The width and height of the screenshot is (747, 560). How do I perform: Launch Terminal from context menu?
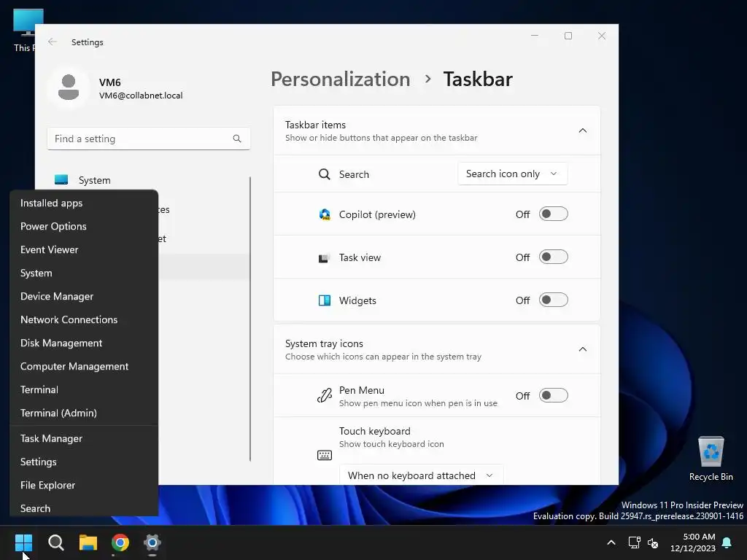click(84, 389)
